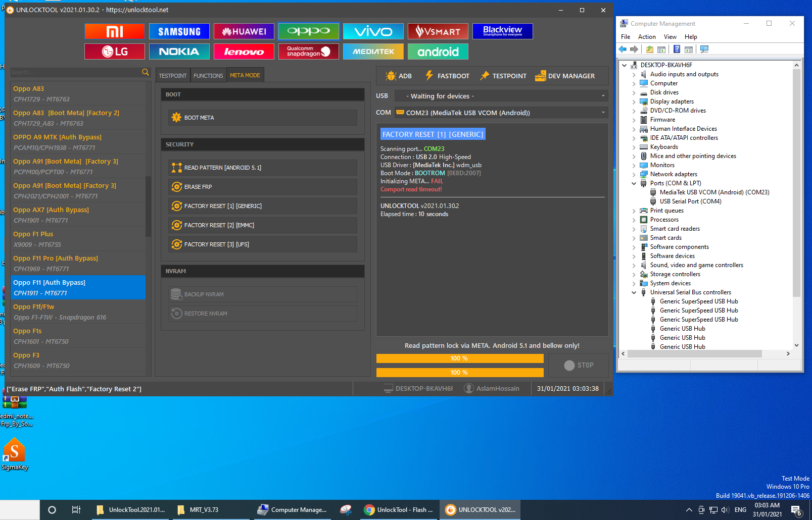The height and width of the screenshot is (520, 812).
Task: Click the Back arrow in Computer Management
Action: click(623, 49)
